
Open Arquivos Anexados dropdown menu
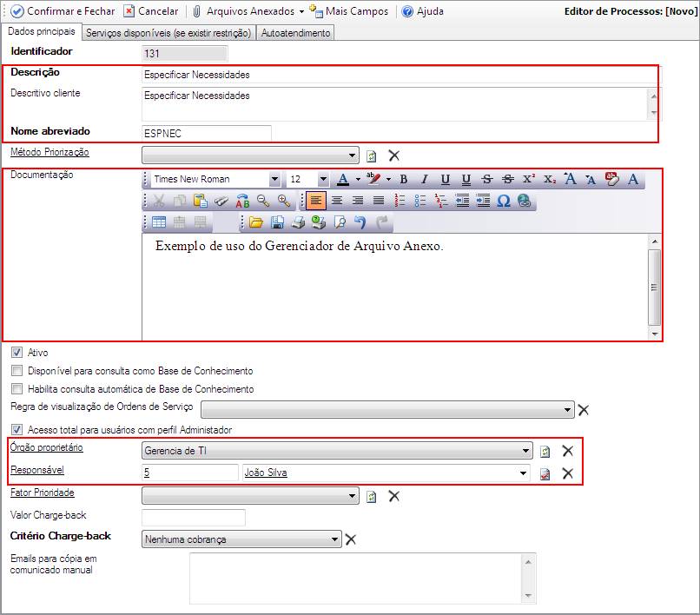pos(248,11)
